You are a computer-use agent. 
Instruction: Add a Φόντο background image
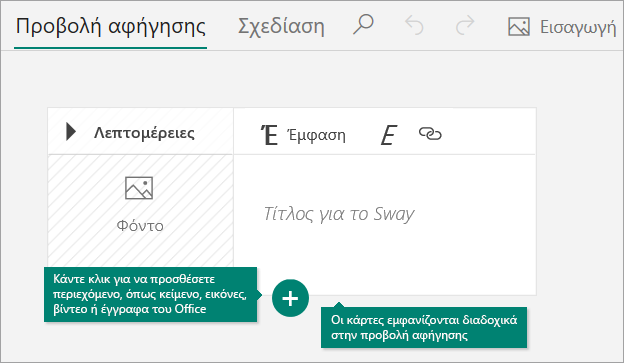pos(140,204)
